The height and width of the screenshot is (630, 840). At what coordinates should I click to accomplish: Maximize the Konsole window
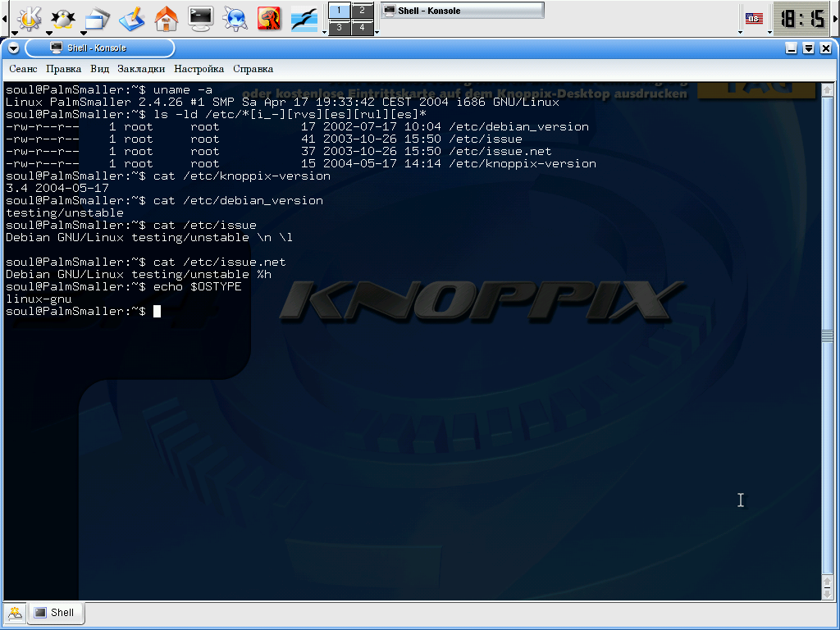[808, 48]
